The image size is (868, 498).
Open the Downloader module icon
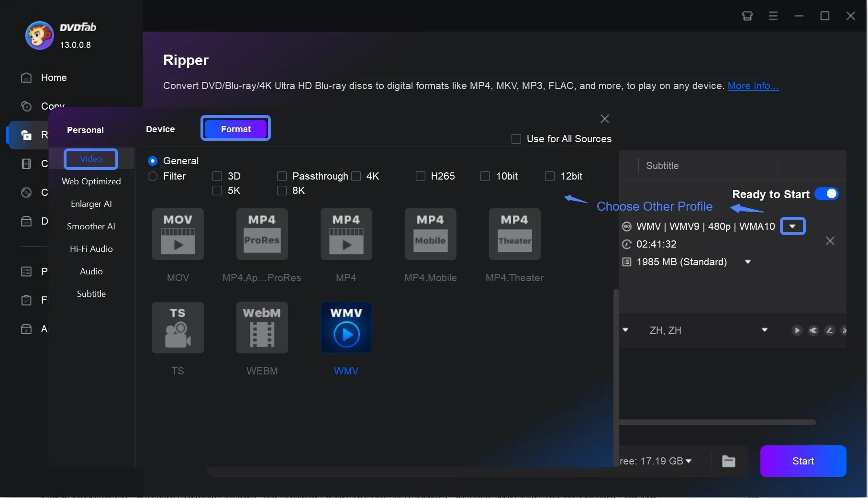point(26,221)
